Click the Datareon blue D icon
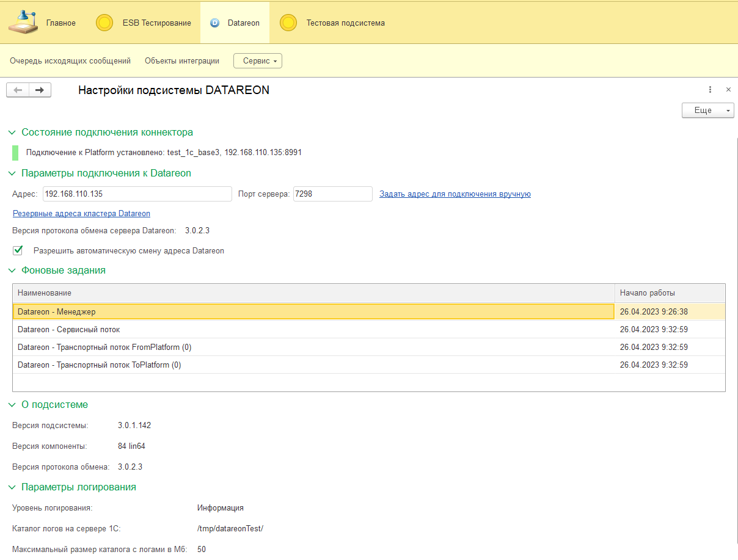 pyautogui.click(x=214, y=23)
